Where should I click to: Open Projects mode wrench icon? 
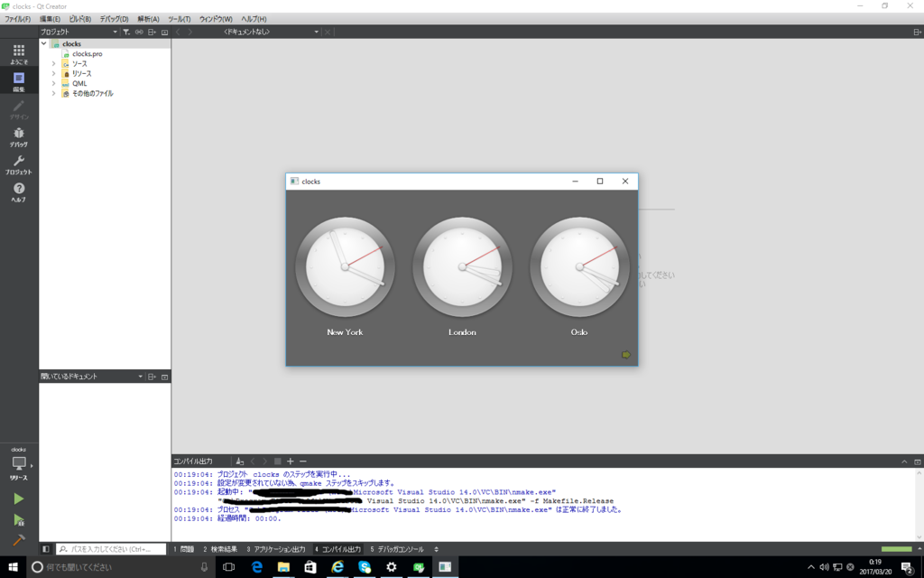point(19,164)
